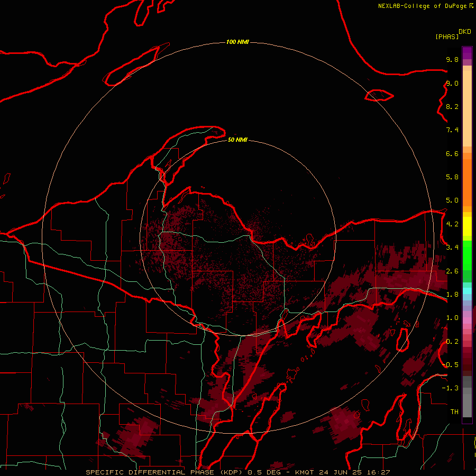Image resolution: width=476 pixels, height=476 pixels.
Task: Pick the cyan band beside 1.8
Action: (x=467, y=290)
